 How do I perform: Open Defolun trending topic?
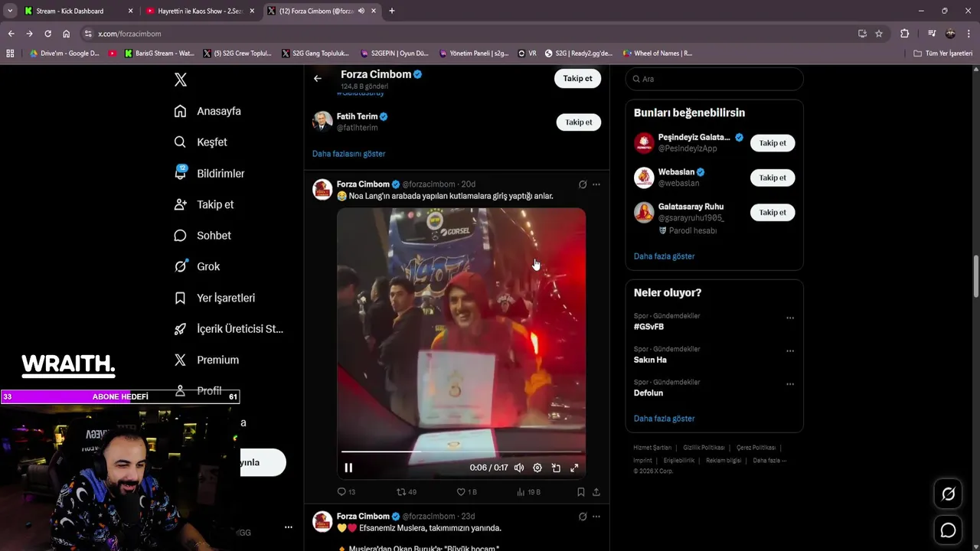[648, 393]
